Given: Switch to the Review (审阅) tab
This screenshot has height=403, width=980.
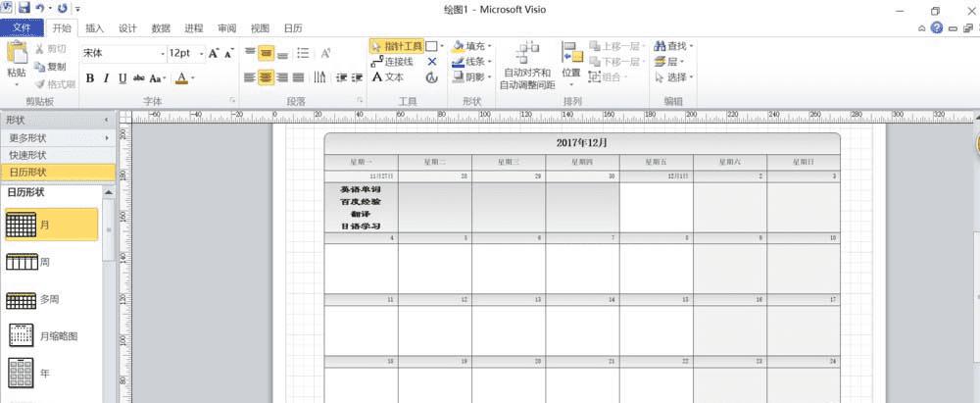Looking at the screenshot, I should click(x=227, y=28).
